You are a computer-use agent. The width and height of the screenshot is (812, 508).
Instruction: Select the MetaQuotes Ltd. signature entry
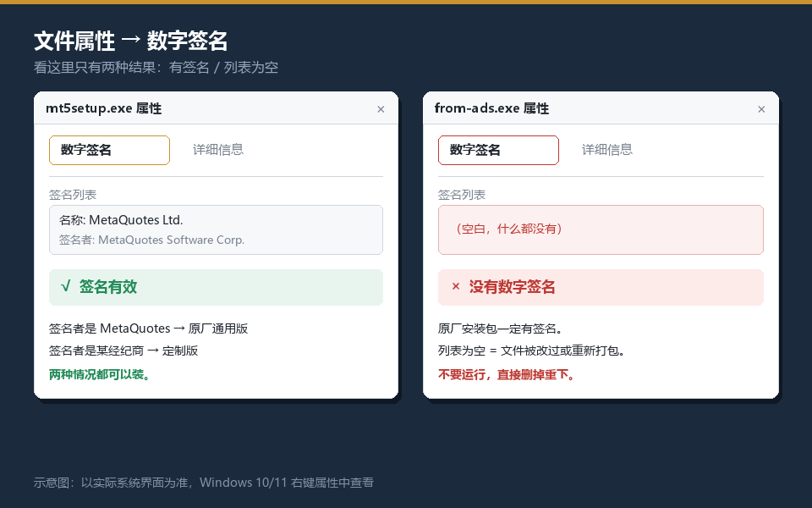coord(216,229)
